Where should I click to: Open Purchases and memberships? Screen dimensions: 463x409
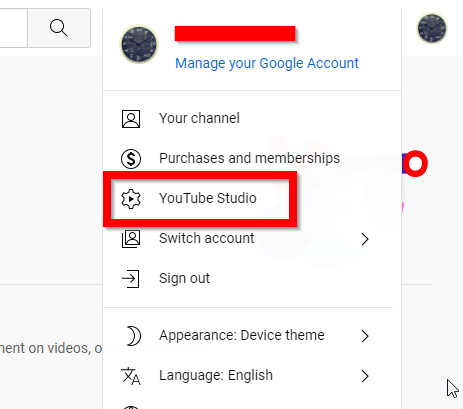252,158
